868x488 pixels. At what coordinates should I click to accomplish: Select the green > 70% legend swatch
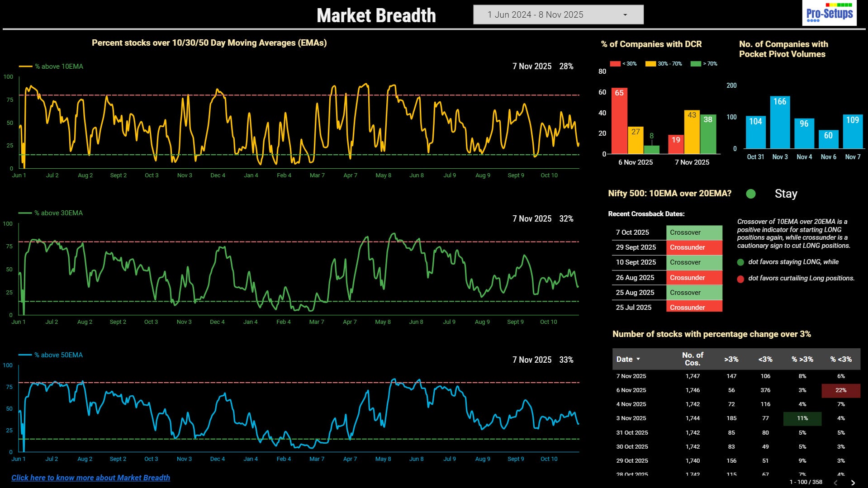696,64
